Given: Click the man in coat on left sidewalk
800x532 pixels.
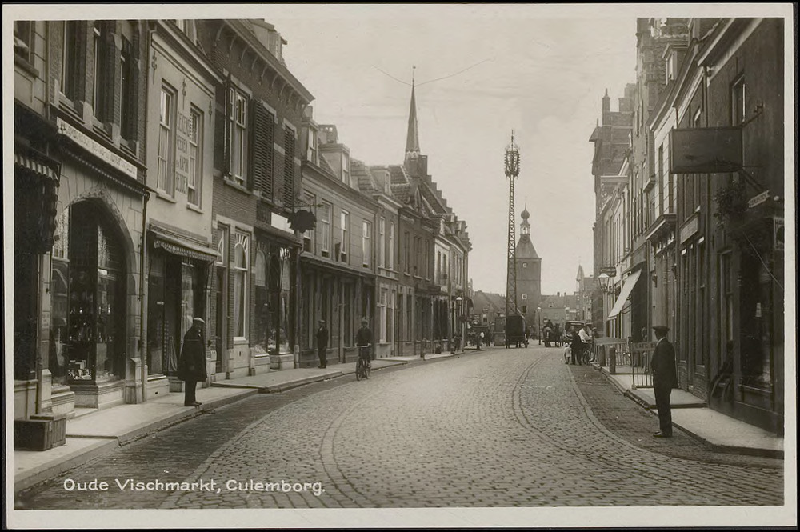Looking at the screenshot, I should [192, 360].
